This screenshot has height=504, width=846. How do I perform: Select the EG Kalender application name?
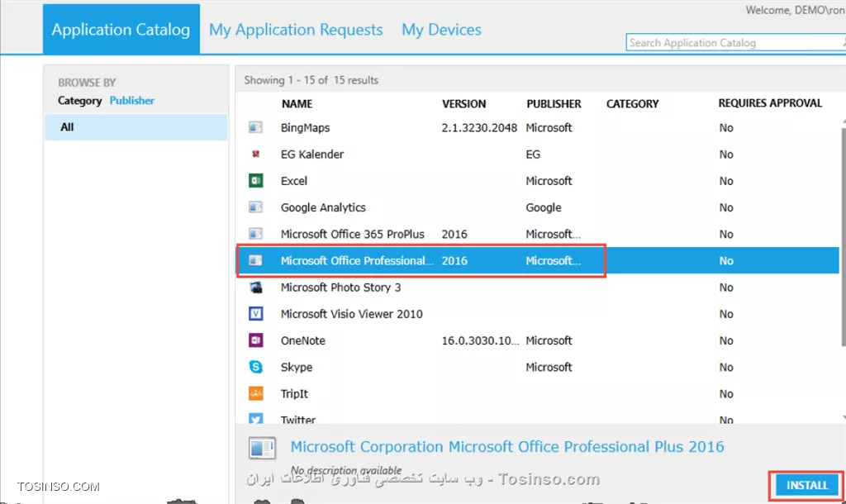(x=311, y=155)
